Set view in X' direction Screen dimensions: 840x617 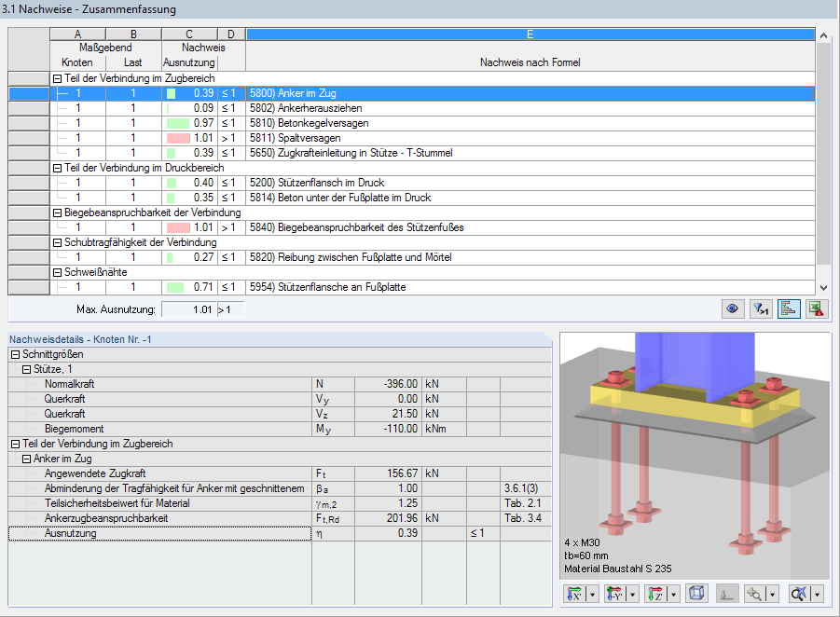click(x=575, y=594)
